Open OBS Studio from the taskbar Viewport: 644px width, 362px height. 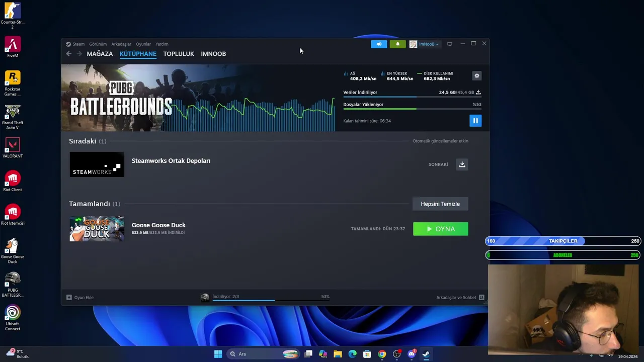point(396,354)
